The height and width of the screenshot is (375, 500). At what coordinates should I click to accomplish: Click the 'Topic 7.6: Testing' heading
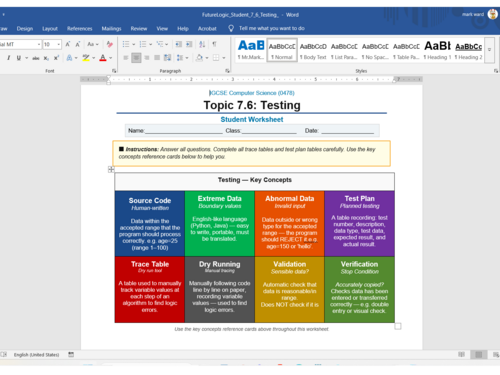pyautogui.click(x=252, y=105)
